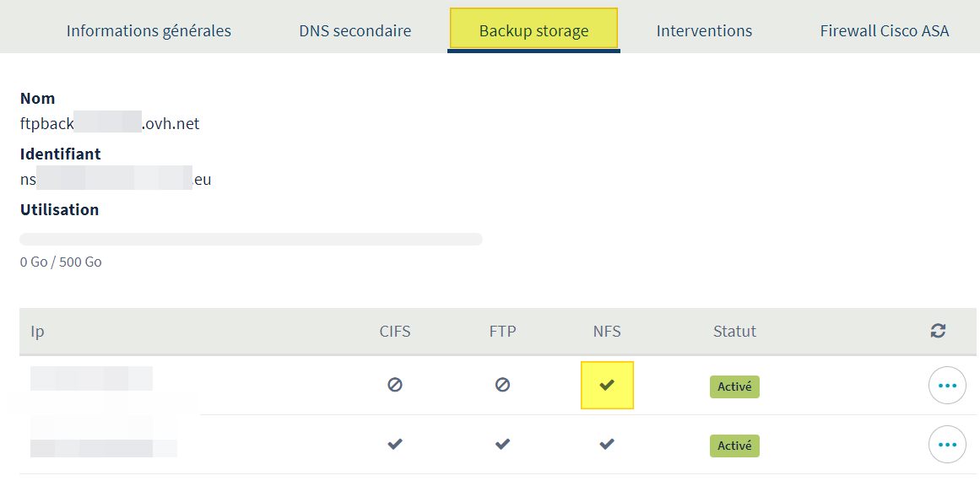Click the ftpback ovh.net hostname text
The width and height of the screenshot is (980, 481).
tap(110, 124)
